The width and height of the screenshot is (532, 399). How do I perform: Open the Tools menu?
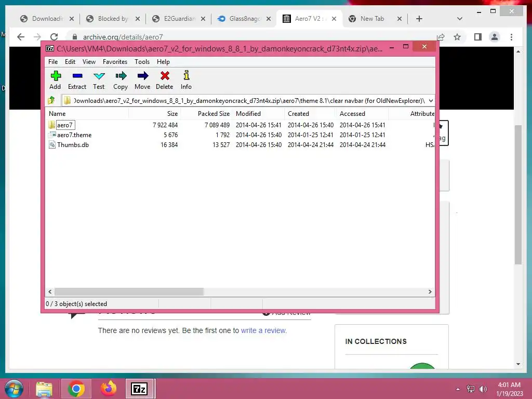point(142,62)
